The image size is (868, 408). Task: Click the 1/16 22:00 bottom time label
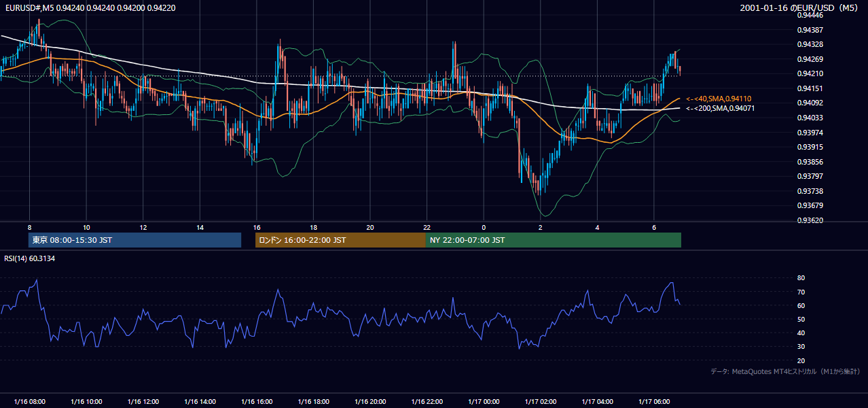[427, 402]
